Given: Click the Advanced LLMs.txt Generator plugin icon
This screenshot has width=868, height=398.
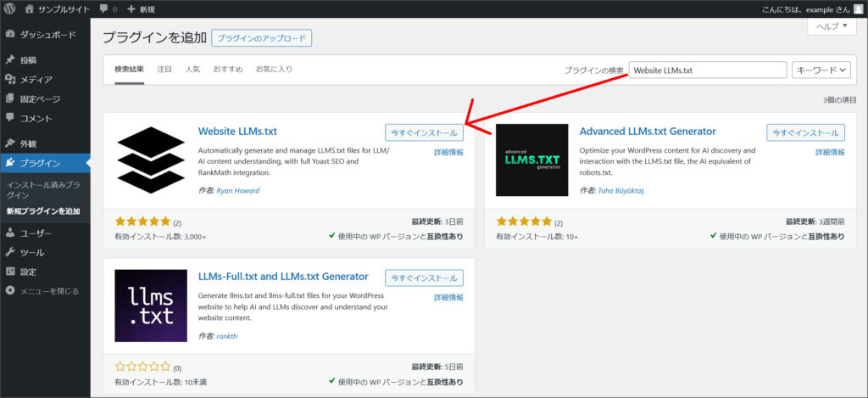Looking at the screenshot, I should [x=531, y=160].
